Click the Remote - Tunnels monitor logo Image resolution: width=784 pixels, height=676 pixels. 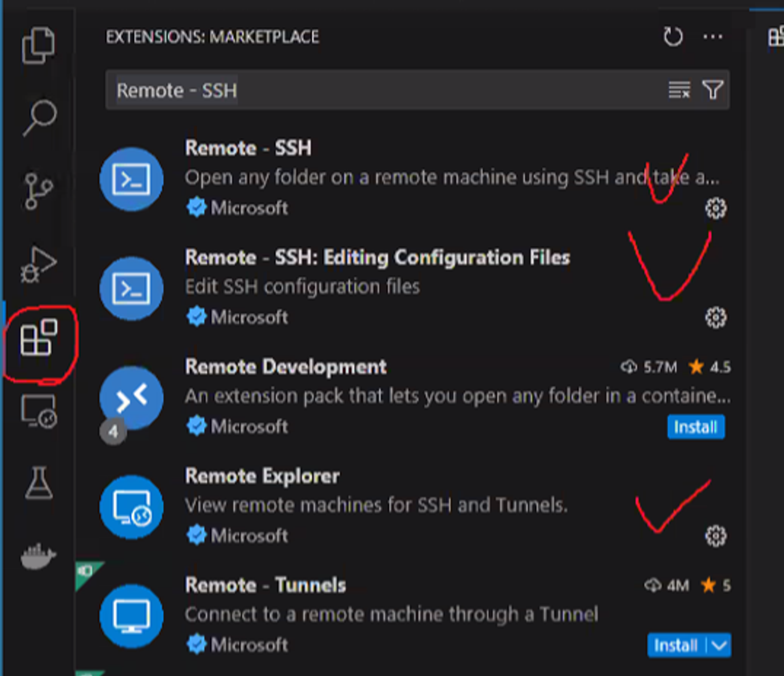point(131,616)
